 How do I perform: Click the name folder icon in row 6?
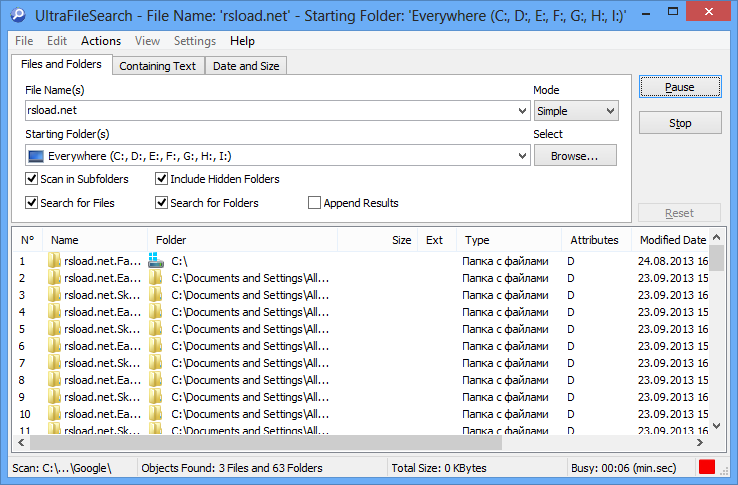[54, 346]
